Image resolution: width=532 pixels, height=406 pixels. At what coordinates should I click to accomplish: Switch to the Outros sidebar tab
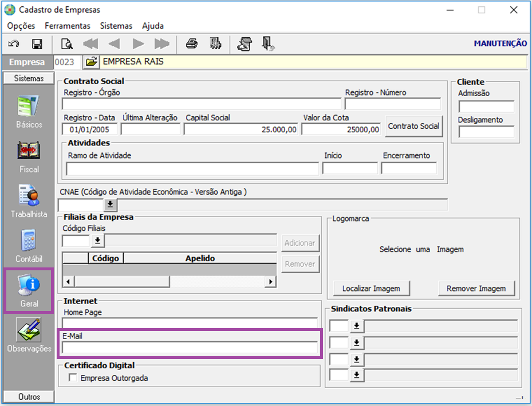point(29,396)
